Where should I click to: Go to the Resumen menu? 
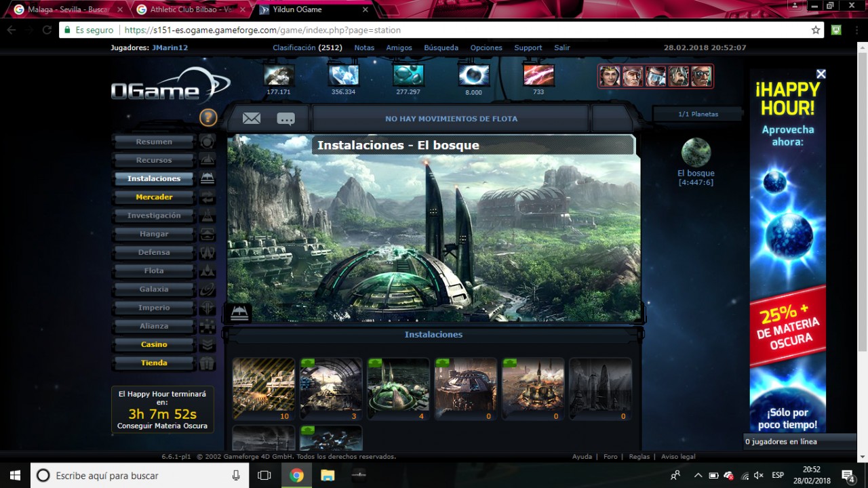tap(154, 142)
